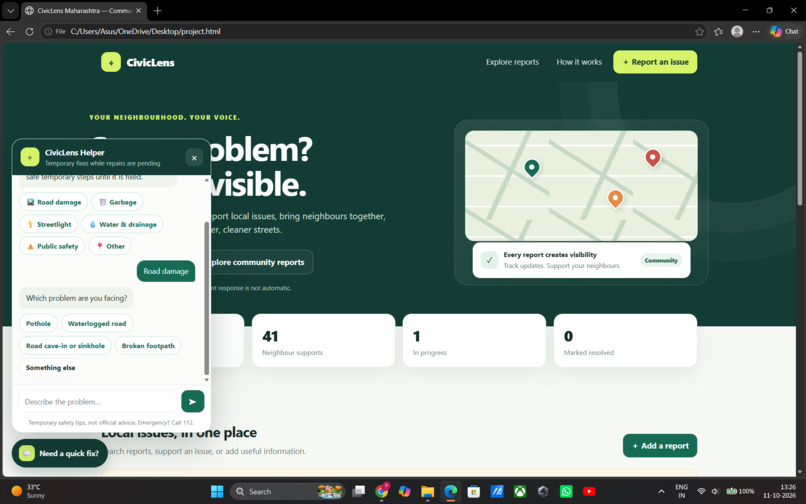Click the CivicLens logo icon in header
This screenshot has width=806, height=504.
111,62
